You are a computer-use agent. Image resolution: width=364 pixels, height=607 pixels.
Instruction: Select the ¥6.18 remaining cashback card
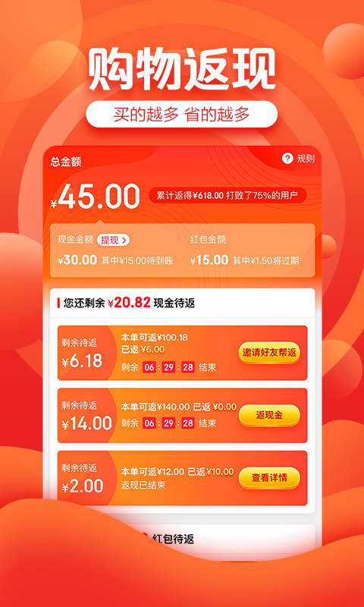pyautogui.click(x=182, y=353)
